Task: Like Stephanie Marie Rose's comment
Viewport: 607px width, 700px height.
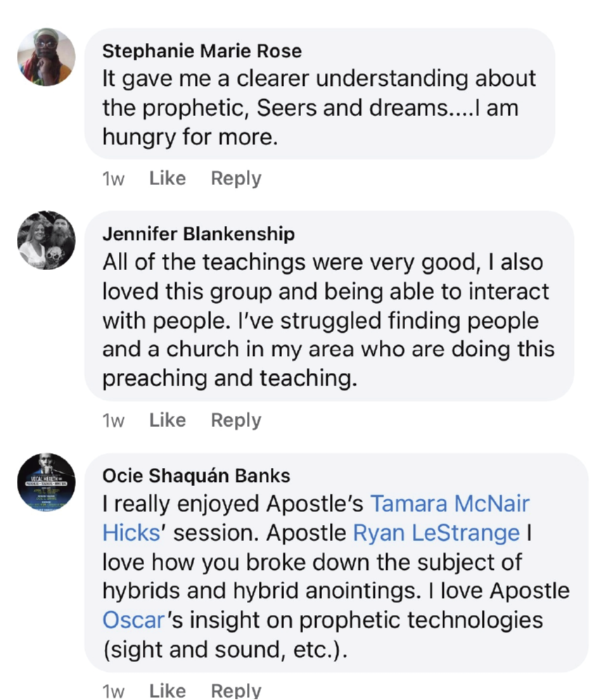Action: click(x=167, y=179)
